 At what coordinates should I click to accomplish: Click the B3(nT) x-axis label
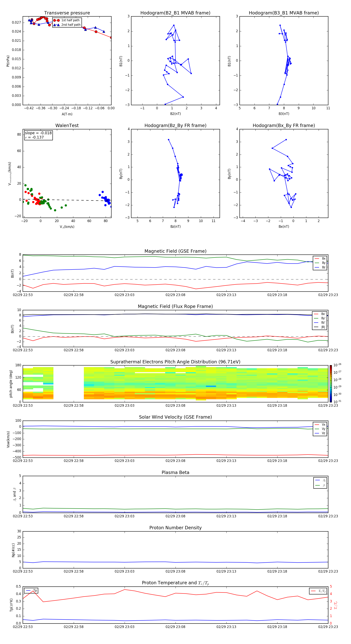[284, 114]
